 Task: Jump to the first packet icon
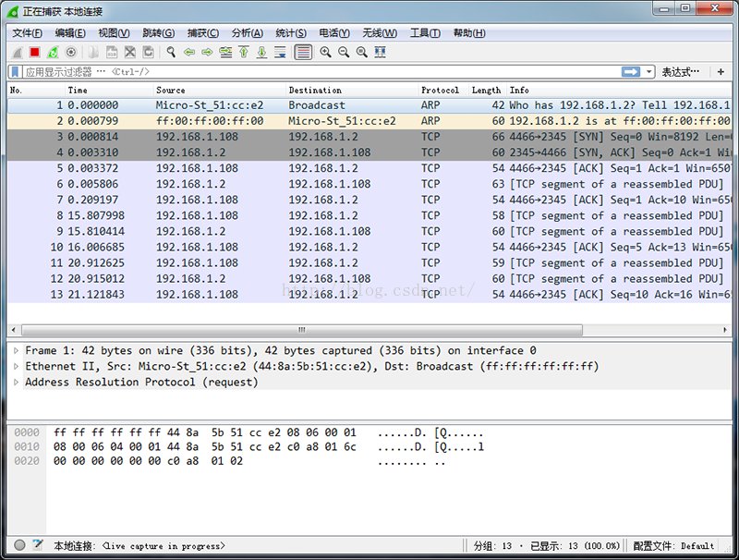click(244, 53)
